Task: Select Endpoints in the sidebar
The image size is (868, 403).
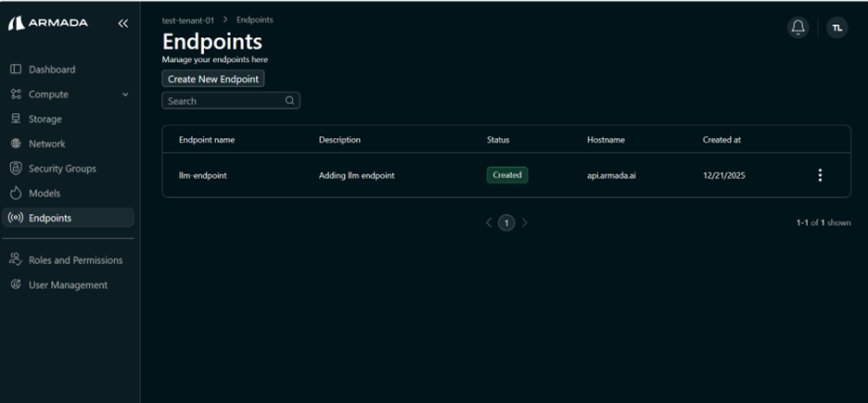Action: pyautogui.click(x=49, y=219)
